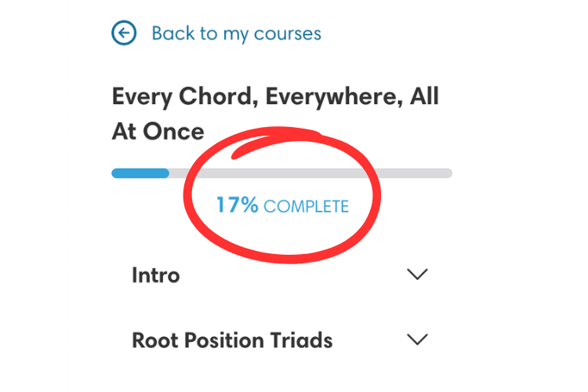588x392 pixels.
Task: Click the gray unfilled part of progress bar
Action: pos(314,172)
